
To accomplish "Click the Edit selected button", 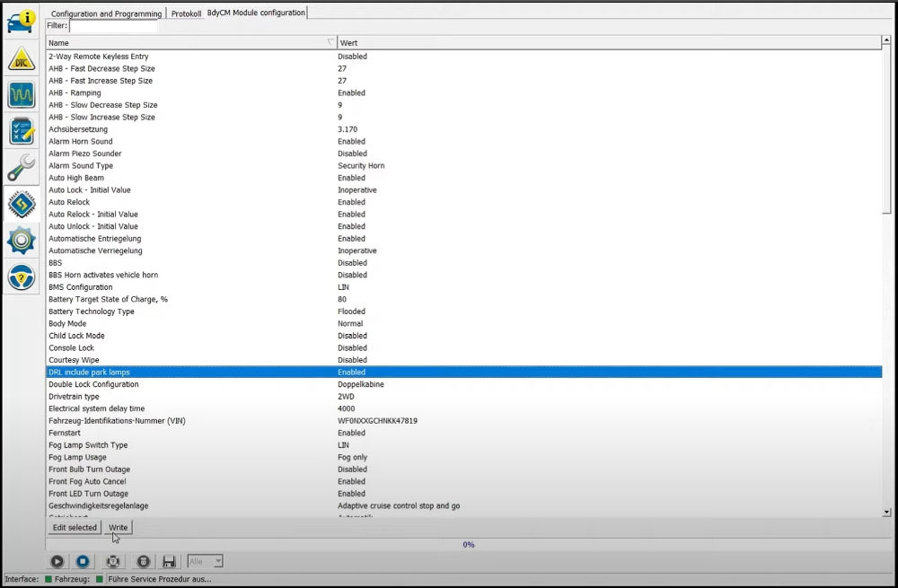I will 75,527.
